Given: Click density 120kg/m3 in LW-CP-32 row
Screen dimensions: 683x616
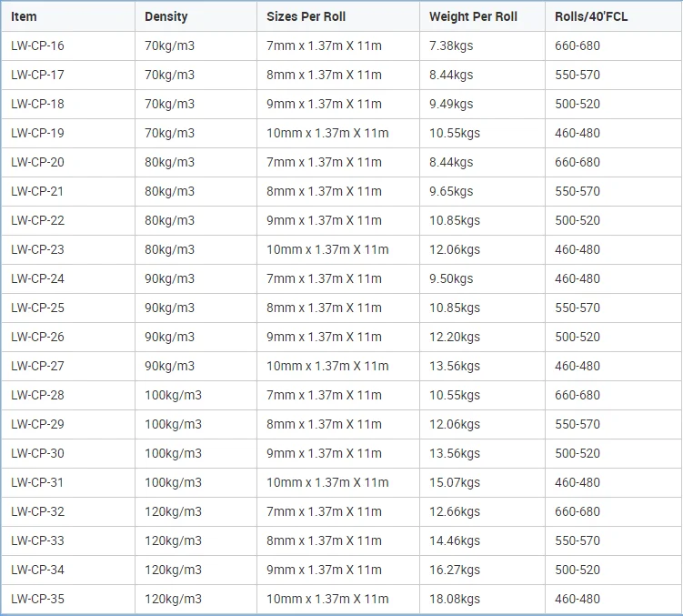Looking at the screenshot, I should click(x=173, y=511).
